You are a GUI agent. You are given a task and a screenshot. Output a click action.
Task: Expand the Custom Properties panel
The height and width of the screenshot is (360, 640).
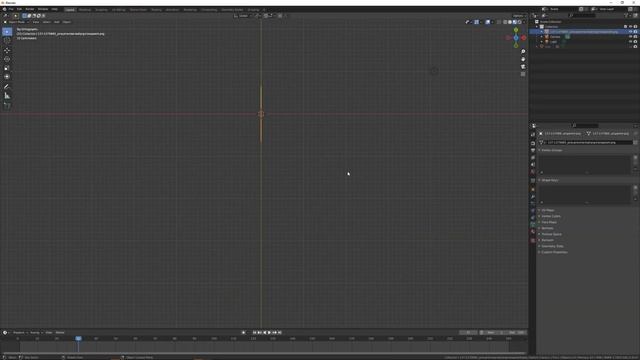click(554, 252)
